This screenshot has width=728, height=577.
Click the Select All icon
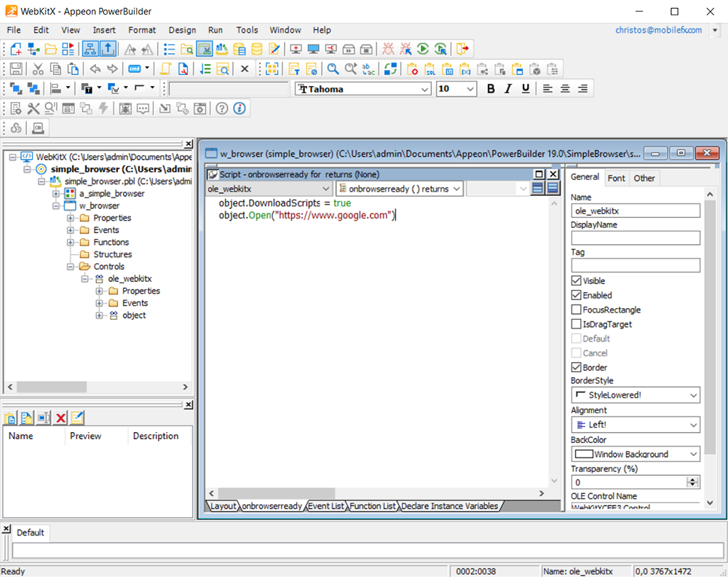(272, 69)
